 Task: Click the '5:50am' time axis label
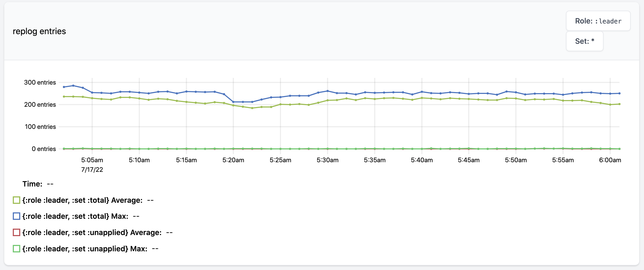click(516, 160)
